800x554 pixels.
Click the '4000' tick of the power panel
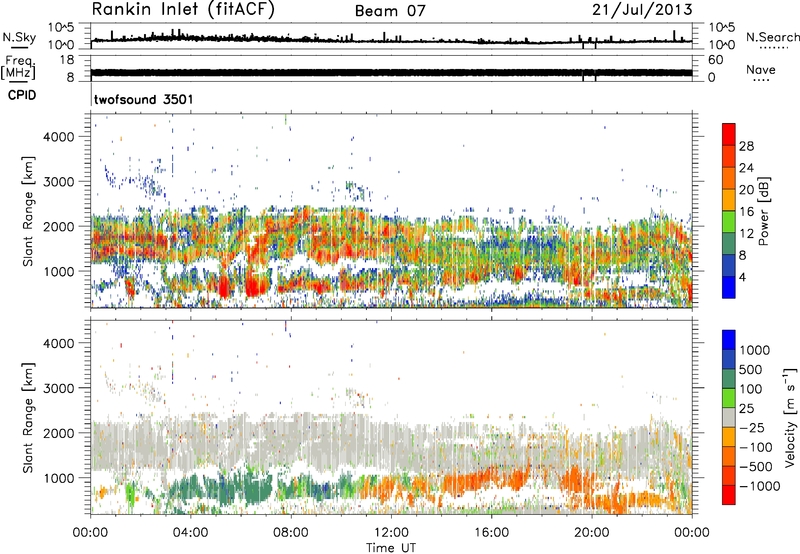pos(58,137)
